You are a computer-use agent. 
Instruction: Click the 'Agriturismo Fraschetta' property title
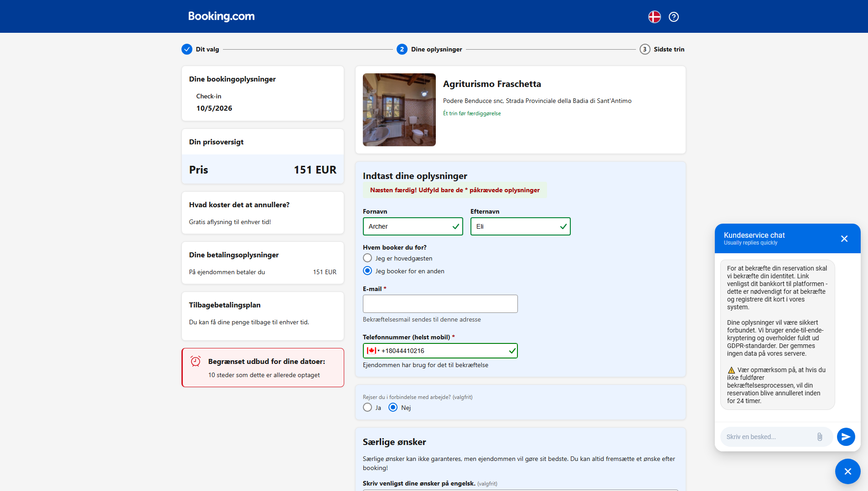click(x=492, y=84)
